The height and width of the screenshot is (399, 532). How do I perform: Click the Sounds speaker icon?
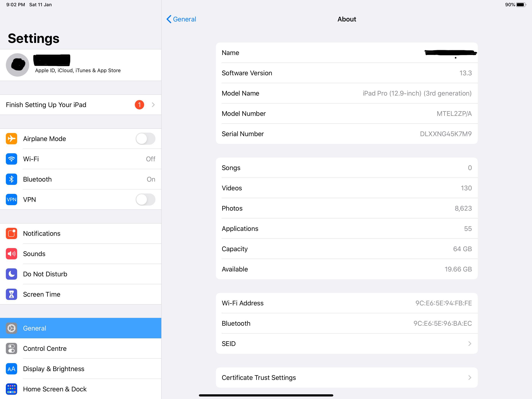point(11,254)
